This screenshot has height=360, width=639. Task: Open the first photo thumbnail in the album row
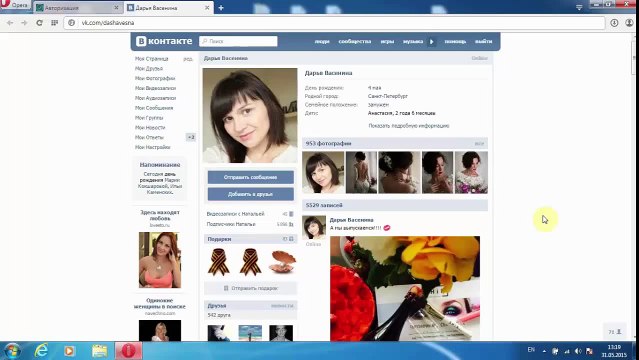[x=323, y=172]
